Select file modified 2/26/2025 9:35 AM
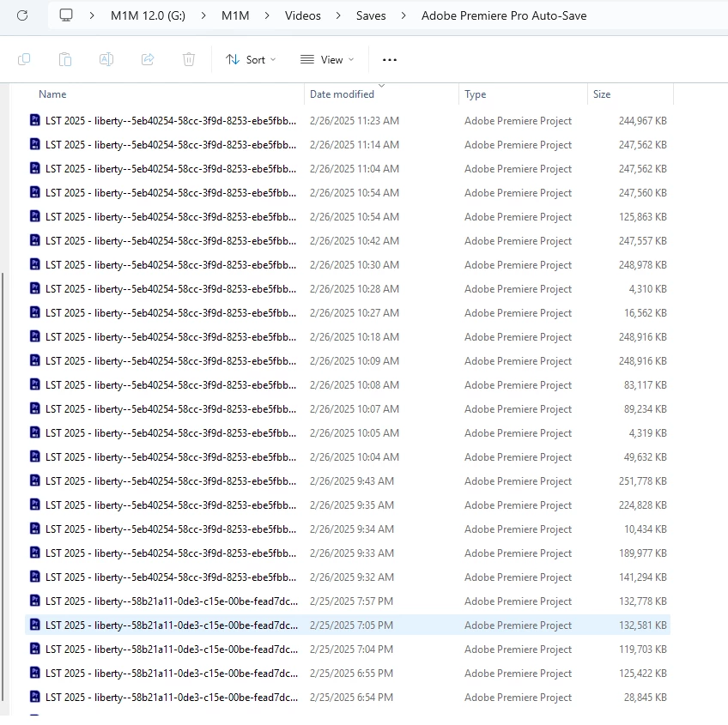Image resolution: width=728 pixels, height=725 pixels. [x=348, y=505]
